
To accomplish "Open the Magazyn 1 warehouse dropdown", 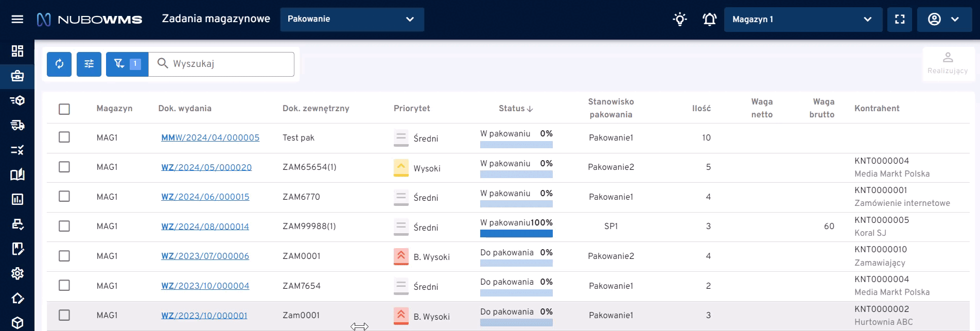I will 802,20.
